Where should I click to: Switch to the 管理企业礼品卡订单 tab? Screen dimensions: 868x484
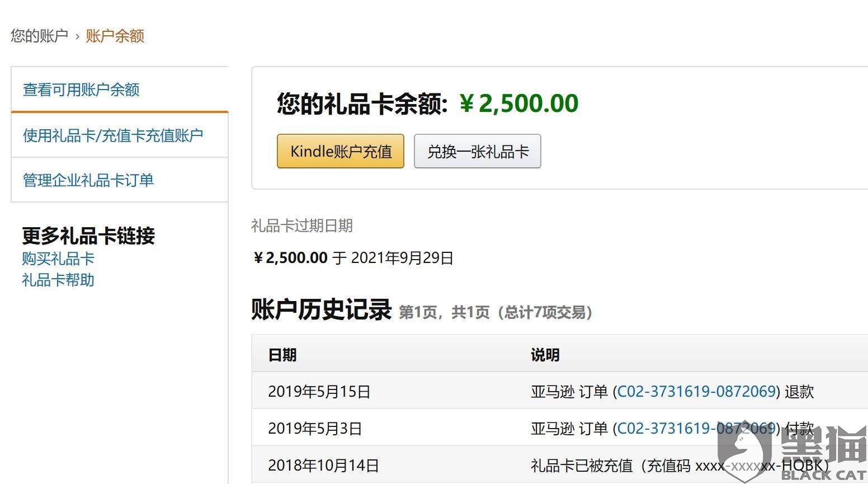[x=88, y=180]
